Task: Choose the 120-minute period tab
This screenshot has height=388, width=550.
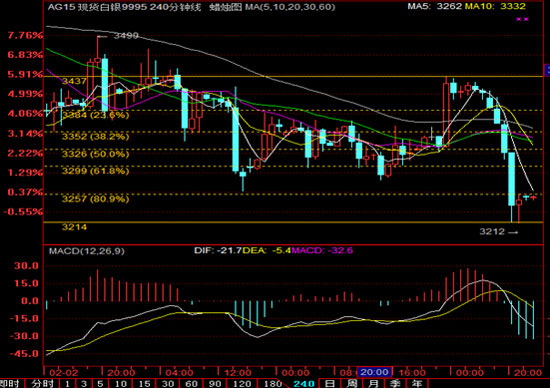Action: click(242, 383)
